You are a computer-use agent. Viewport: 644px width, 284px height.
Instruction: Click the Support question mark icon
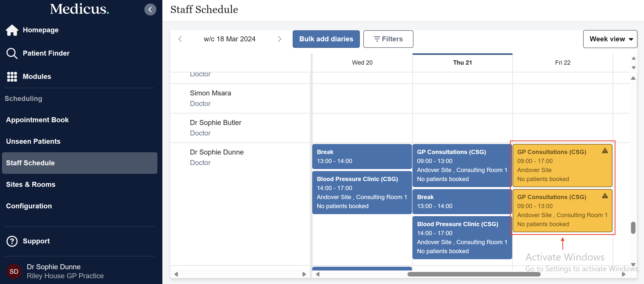click(x=12, y=241)
